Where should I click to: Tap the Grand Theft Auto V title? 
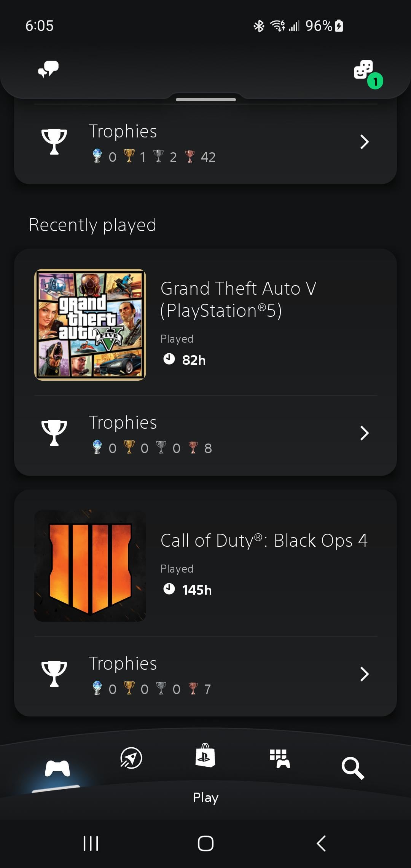coord(238,299)
